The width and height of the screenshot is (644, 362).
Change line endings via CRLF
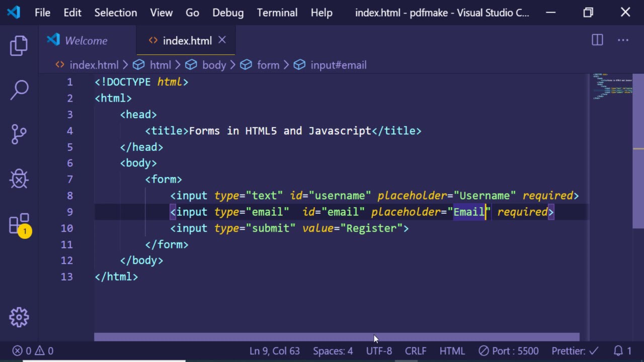(416, 351)
